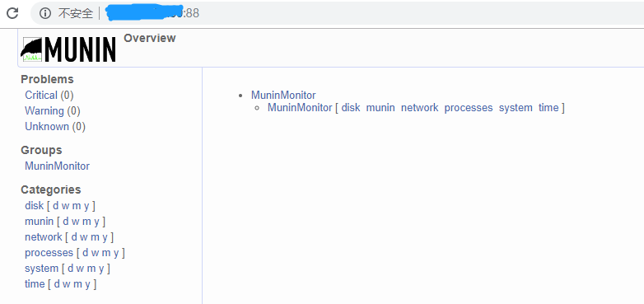Open the processes category in sidebar
This screenshot has height=304, width=644.
tap(49, 253)
